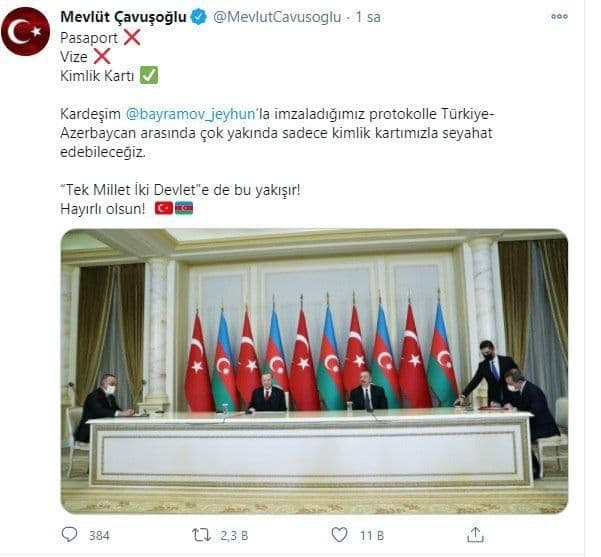This screenshot has height=557, width=601.
Task: Click the 11 B likes count
Action: pyautogui.click(x=371, y=535)
